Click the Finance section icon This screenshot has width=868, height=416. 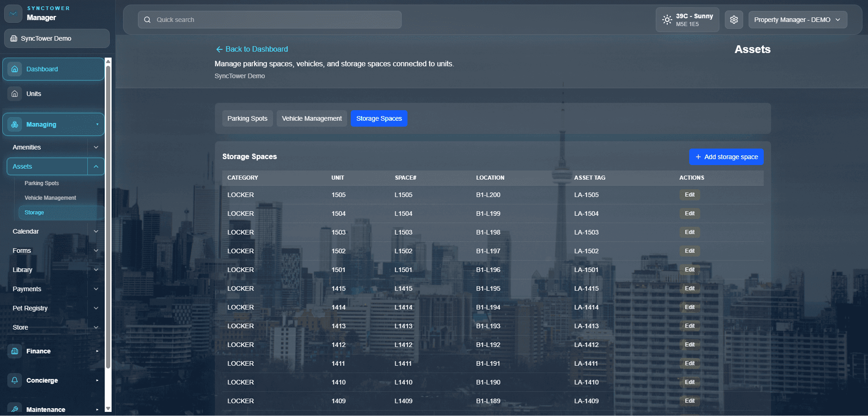click(15, 351)
